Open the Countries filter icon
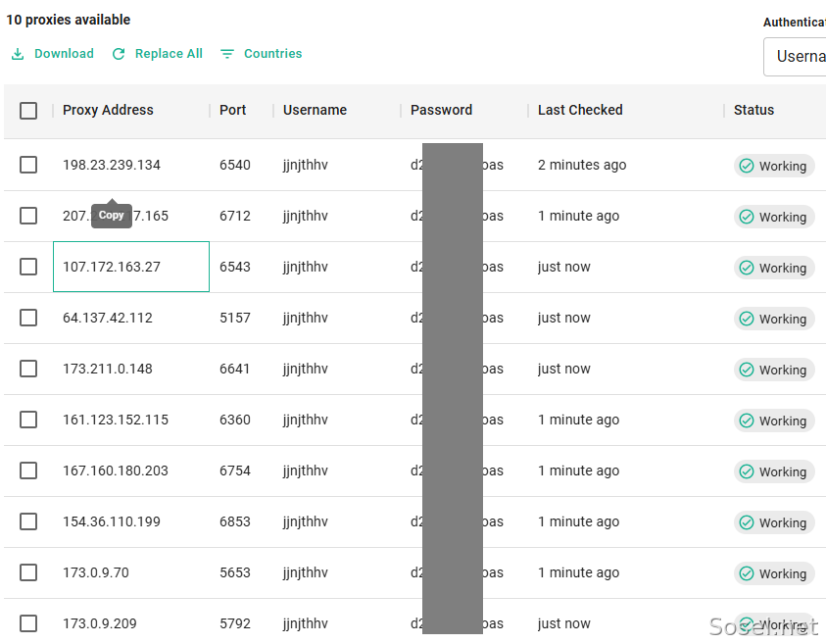 click(x=227, y=54)
